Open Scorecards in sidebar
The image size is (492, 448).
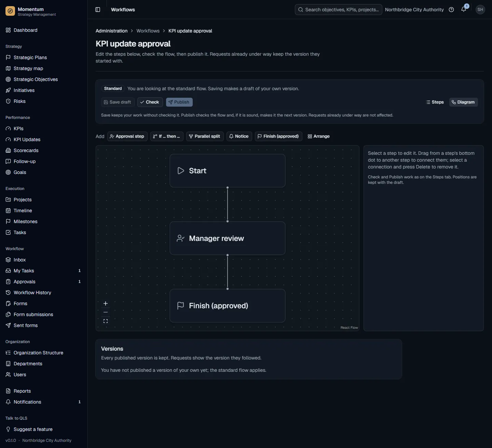coord(43,150)
